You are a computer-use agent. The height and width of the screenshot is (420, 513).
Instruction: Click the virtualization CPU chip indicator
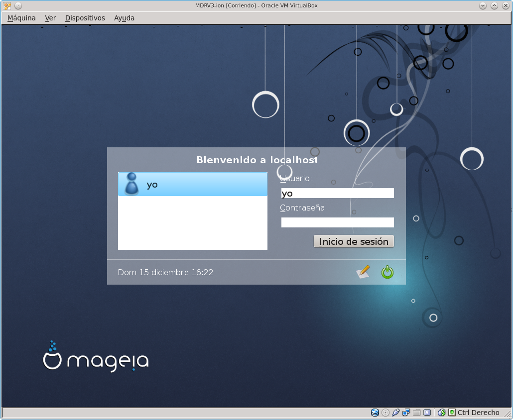tap(426, 413)
